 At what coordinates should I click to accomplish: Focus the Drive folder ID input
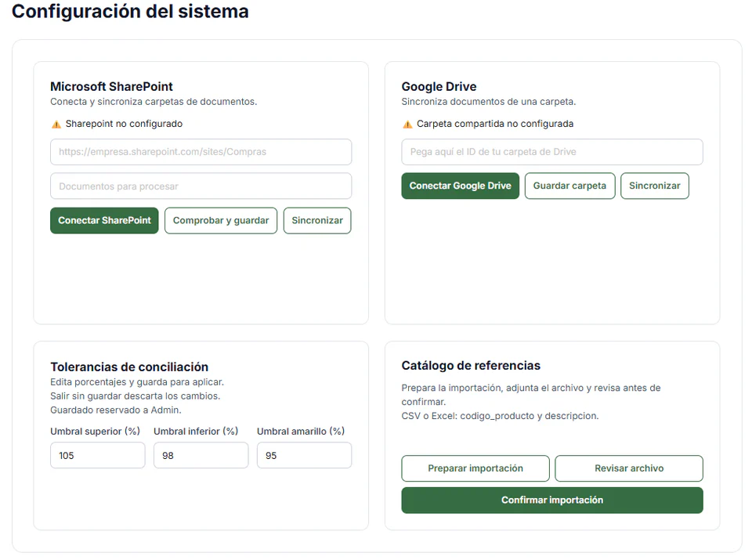click(x=552, y=152)
